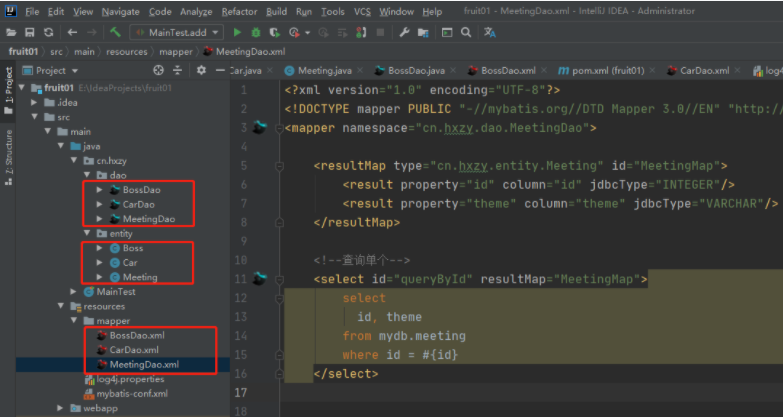Open the File menu

[x=32, y=11]
